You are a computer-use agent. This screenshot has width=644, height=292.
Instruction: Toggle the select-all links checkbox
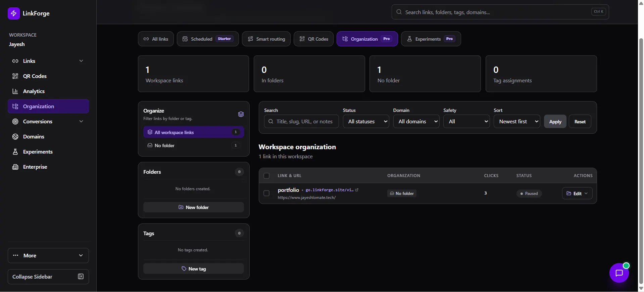(266, 176)
